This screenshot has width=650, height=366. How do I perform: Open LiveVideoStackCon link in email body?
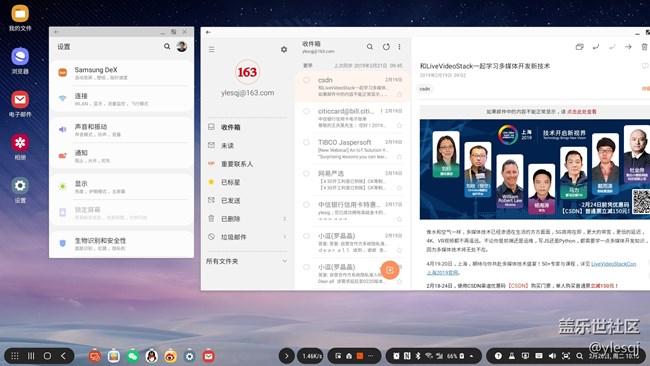tap(614, 264)
